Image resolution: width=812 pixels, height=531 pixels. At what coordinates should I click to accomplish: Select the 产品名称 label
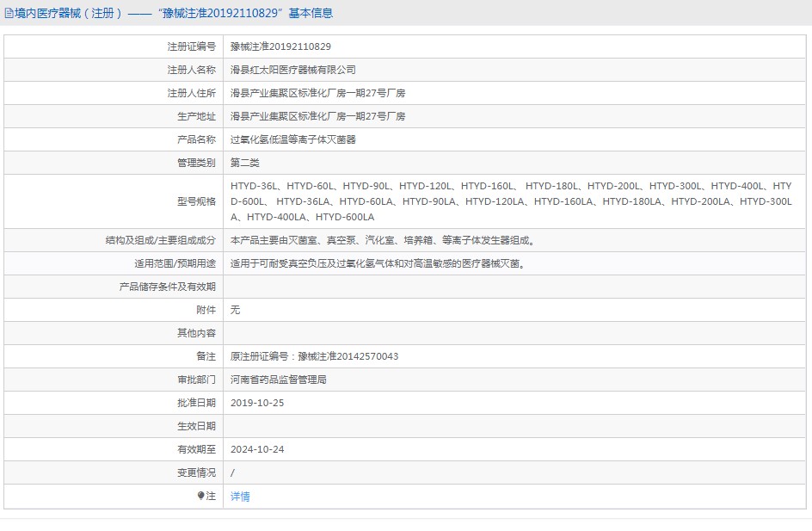196,140
